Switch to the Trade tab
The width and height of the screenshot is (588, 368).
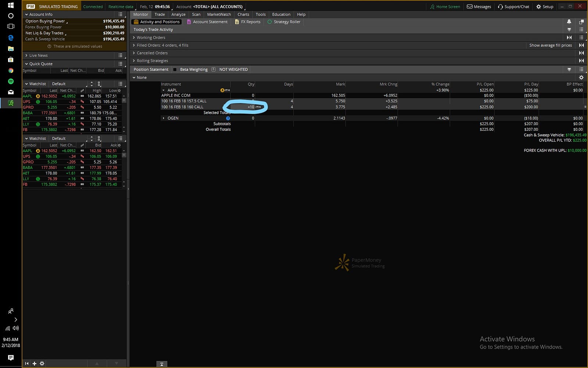159,14
